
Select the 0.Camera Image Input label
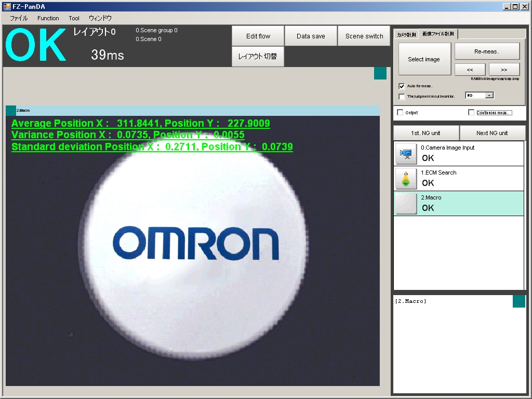point(447,148)
